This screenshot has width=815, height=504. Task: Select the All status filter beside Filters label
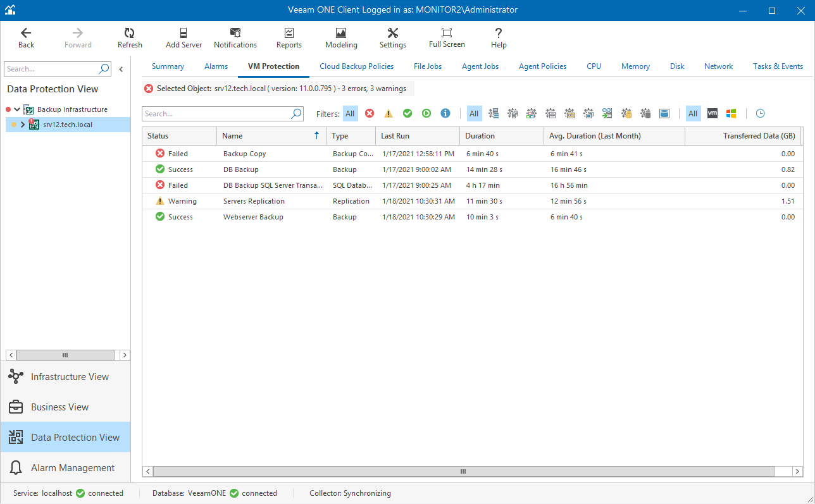(x=350, y=114)
